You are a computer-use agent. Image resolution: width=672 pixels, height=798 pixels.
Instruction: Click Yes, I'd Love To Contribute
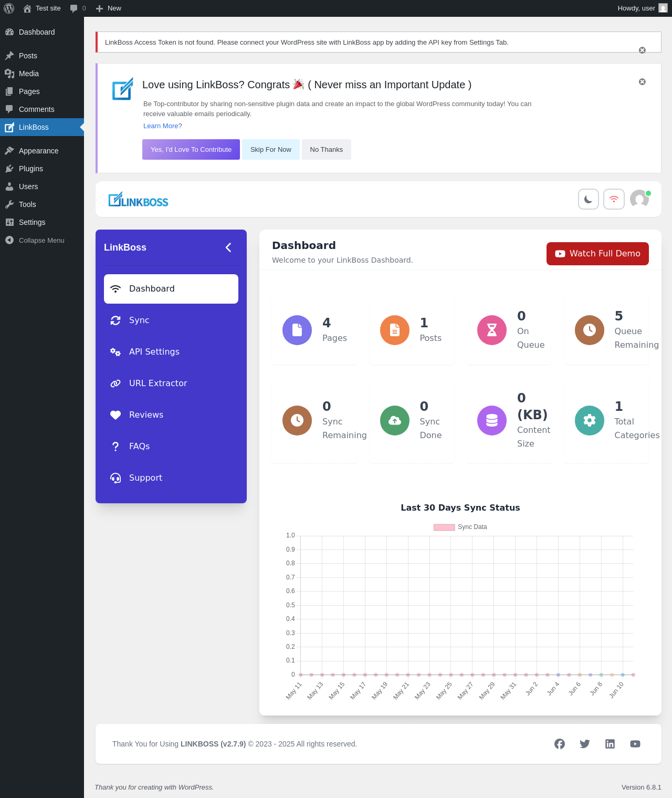191,150
